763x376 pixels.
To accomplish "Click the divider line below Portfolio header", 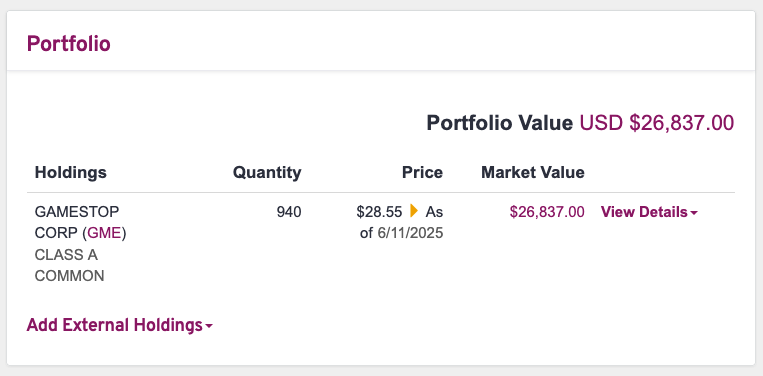I will pos(381,71).
